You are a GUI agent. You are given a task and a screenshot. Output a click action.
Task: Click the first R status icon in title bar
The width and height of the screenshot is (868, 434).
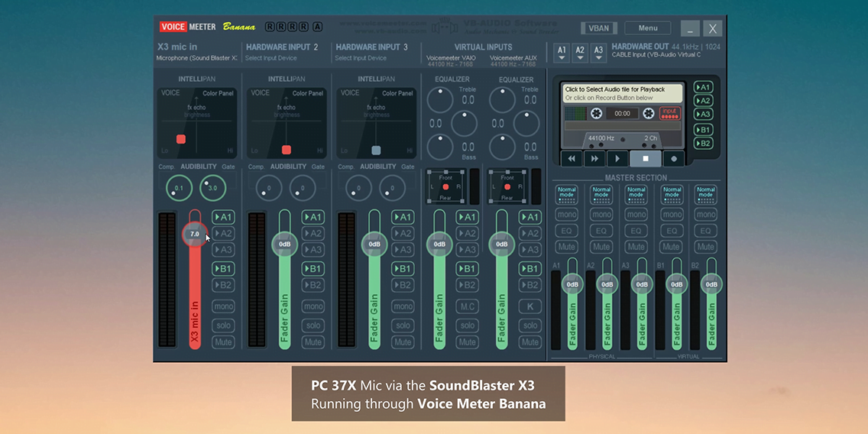pos(270,27)
